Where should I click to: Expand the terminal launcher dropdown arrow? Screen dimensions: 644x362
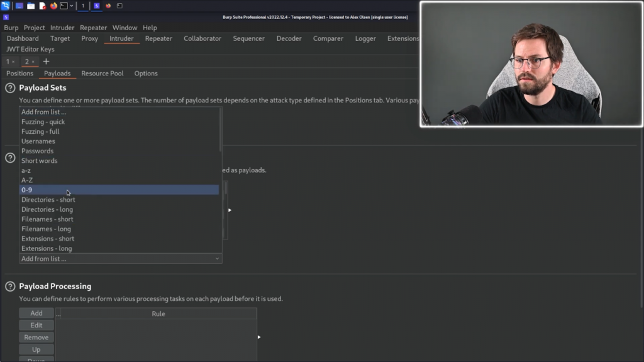point(72,6)
